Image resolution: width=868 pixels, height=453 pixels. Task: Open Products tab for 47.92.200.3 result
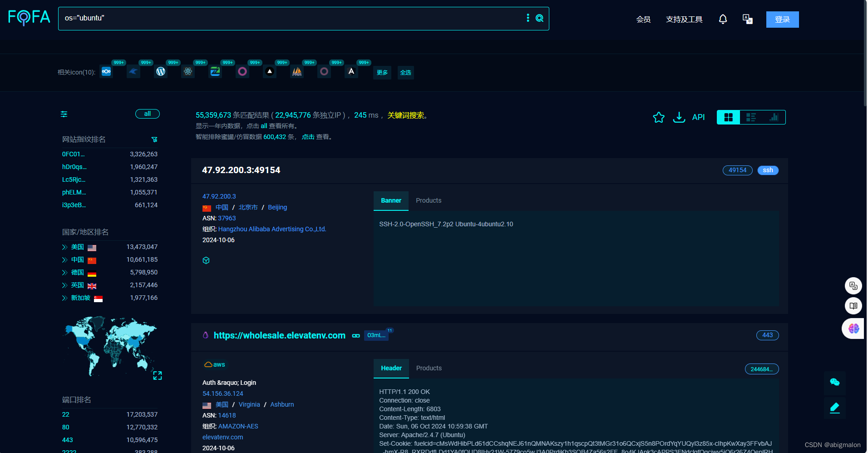pyautogui.click(x=429, y=200)
